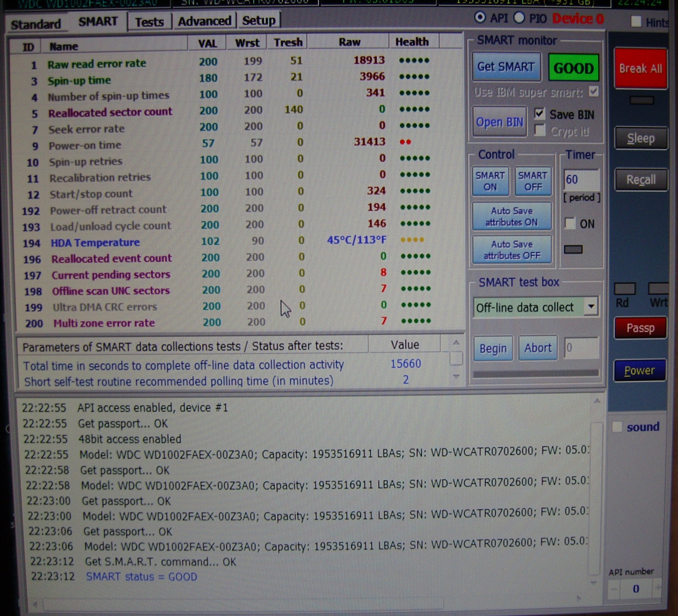Viewport: 678px width, 616px height.
Task: Click the Passp button
Action: (640, 328)
